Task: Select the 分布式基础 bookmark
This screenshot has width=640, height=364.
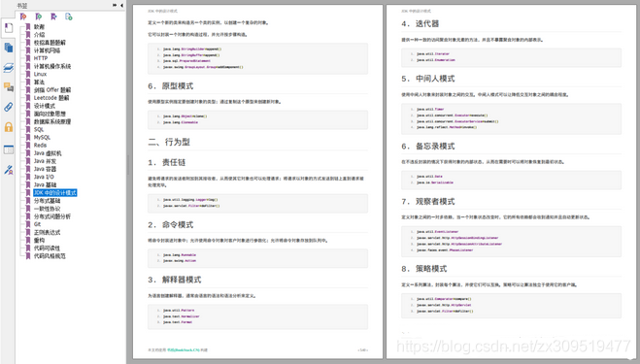Action: [x=47, y=201]
